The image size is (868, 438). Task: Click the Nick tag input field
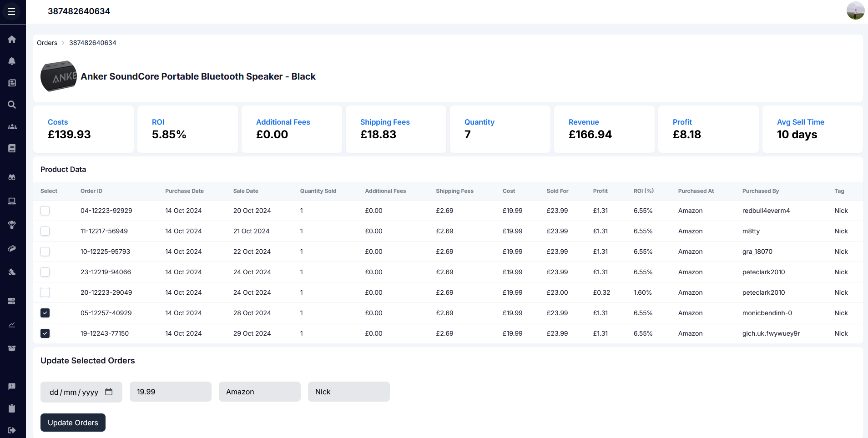click(349, 392)
